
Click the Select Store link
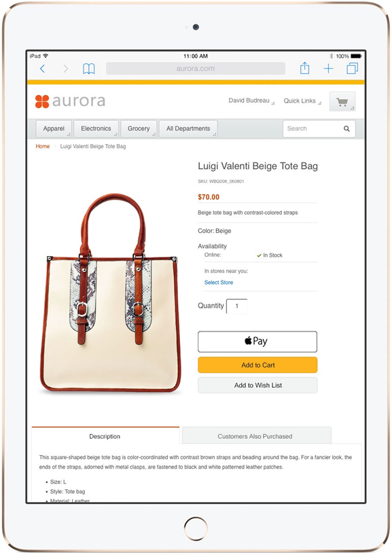click(219, 283)
